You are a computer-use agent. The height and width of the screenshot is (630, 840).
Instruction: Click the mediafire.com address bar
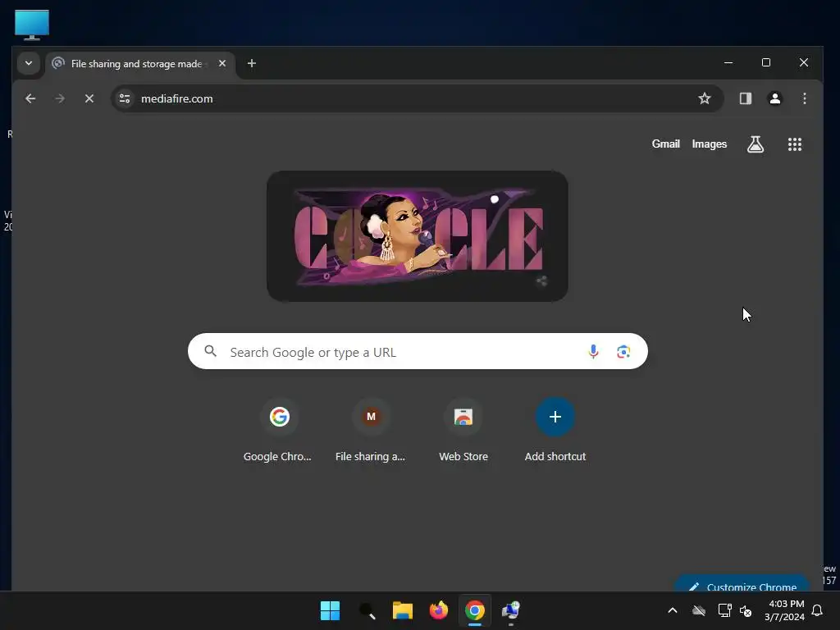[418, 98]
